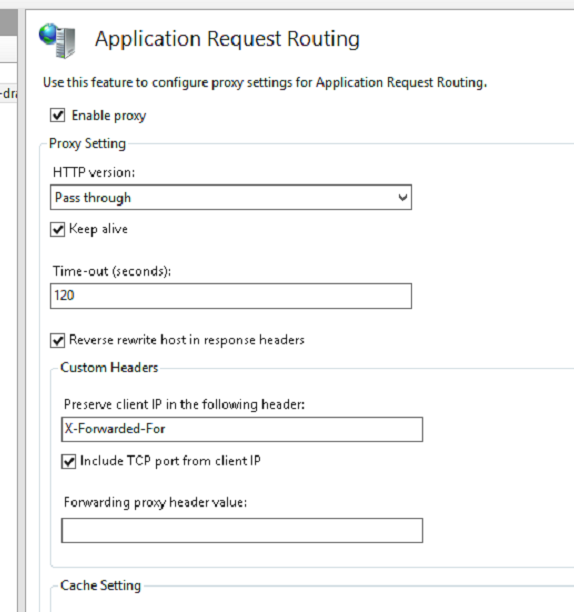
Task: Toggle Include TCP port from client IP
Action: coord(69,462)
